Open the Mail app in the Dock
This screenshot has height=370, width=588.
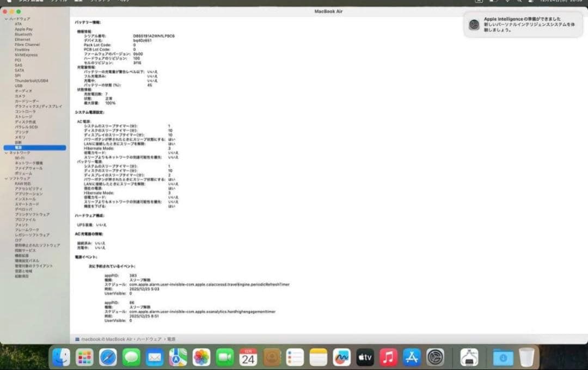tap(154, 358)
